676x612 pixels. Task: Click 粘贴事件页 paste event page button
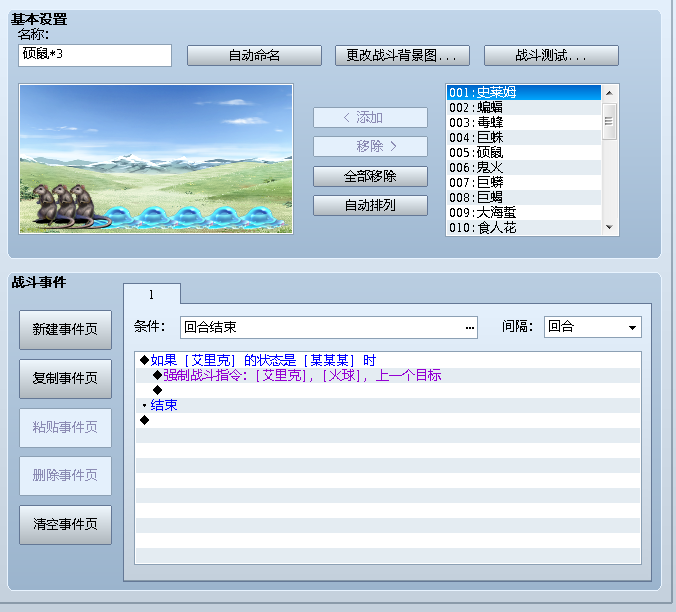(x=66, y=428)
